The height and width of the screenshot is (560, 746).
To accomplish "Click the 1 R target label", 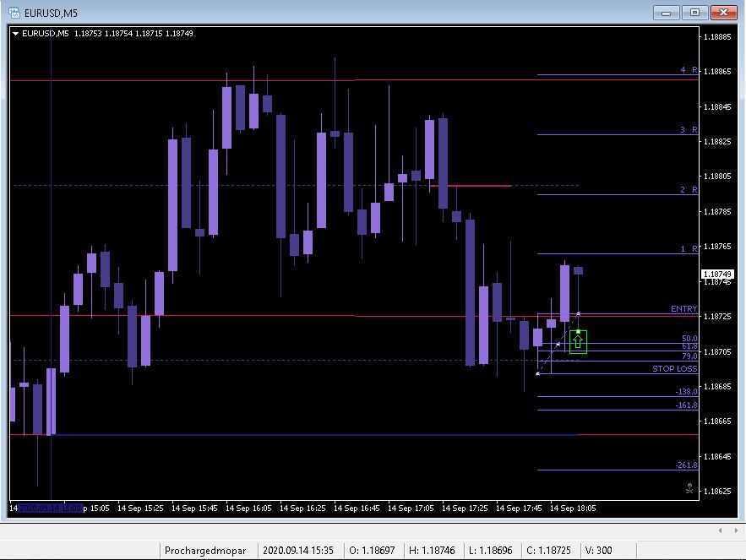I will pos(689,249).
